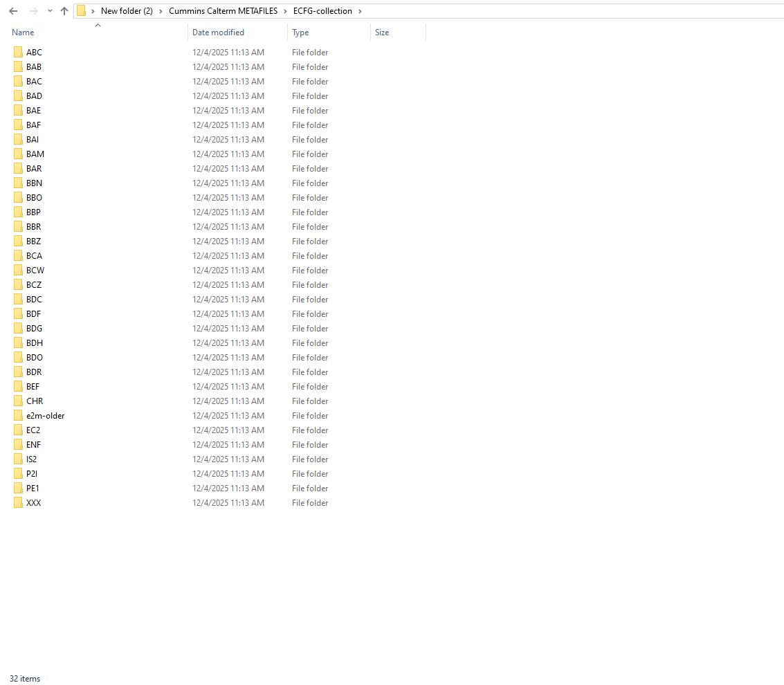Screen dimensions: 784x685
Task: Click the EC2 folder name
Action: [33, 430]
